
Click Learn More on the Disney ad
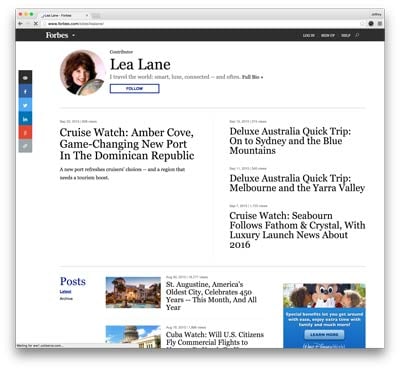324,334
